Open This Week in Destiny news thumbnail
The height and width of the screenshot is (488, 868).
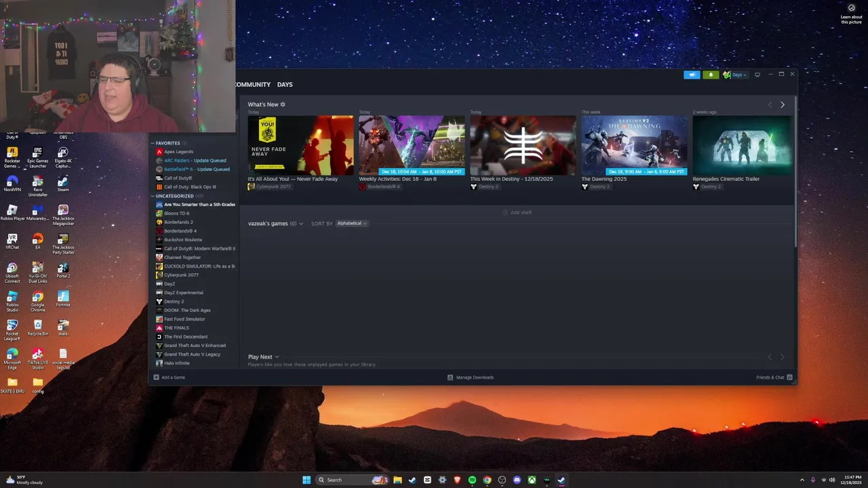[523, 145]
